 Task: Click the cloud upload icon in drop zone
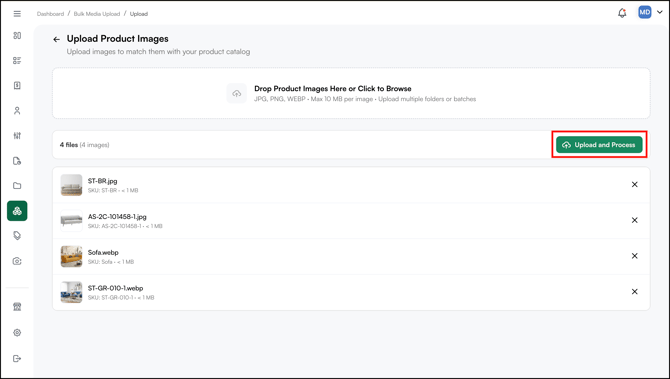[237, 93]
